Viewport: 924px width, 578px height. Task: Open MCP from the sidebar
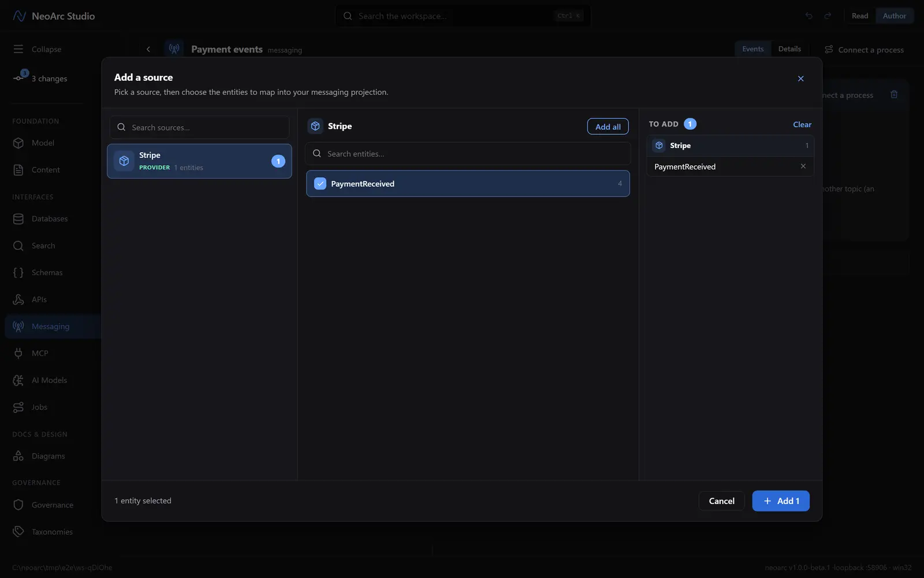40,353
